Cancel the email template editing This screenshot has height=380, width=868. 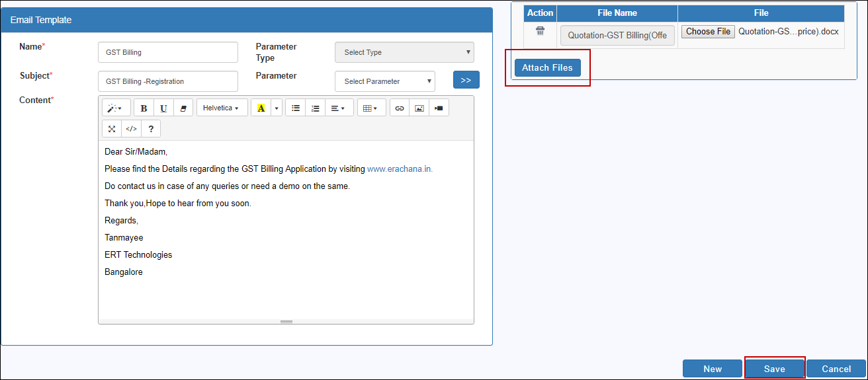pos(836,369)
